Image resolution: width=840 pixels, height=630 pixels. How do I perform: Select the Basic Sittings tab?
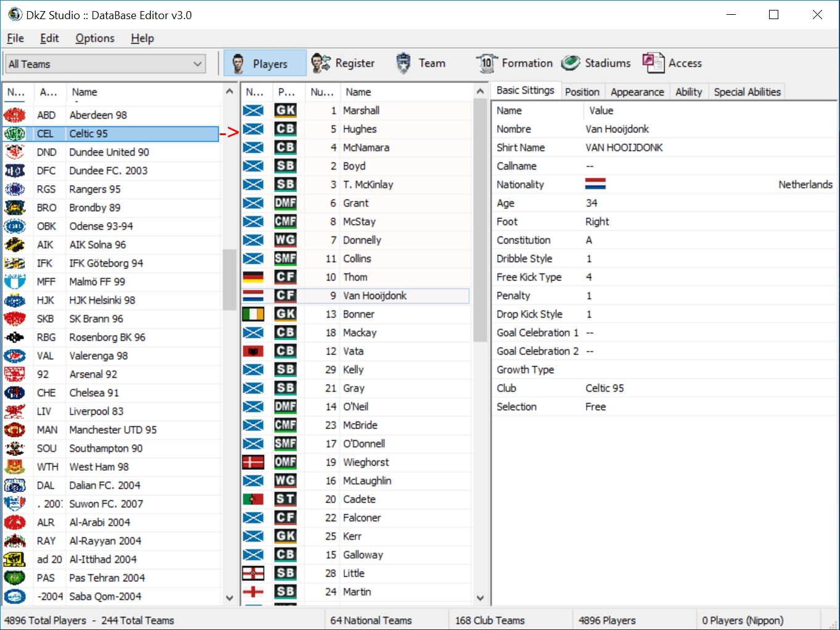(525, 91)
